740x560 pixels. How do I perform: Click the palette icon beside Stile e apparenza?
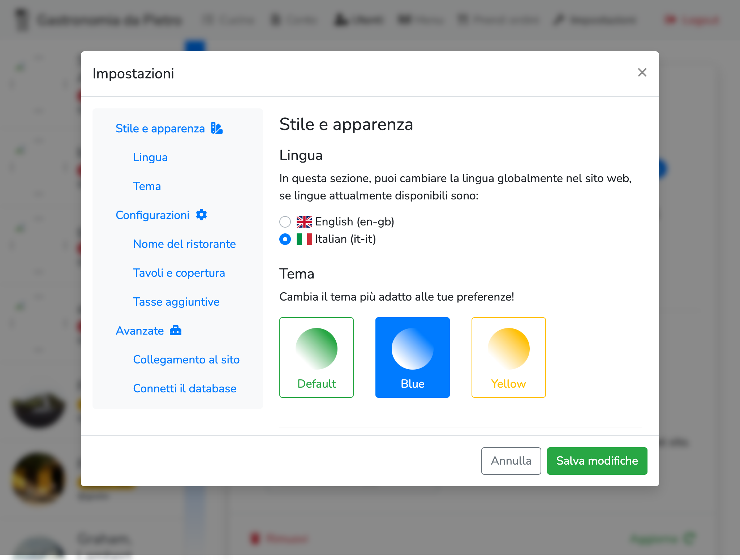(x=217, y=128)
